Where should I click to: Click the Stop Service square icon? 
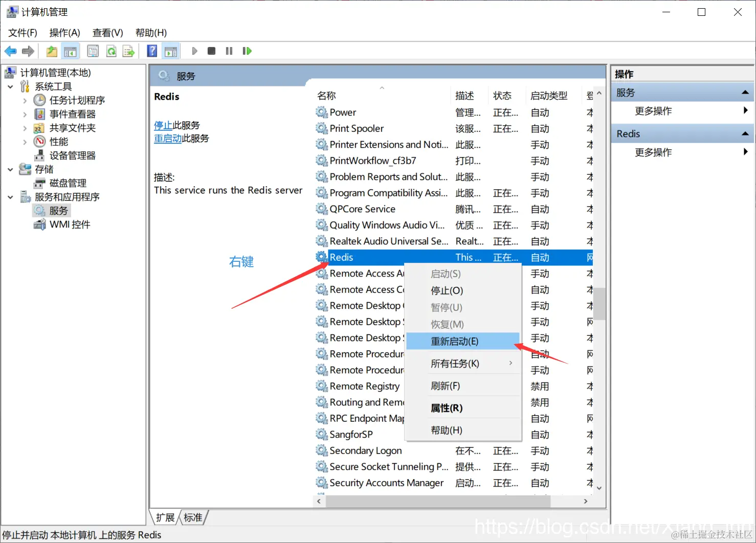[x=211, y=51]
